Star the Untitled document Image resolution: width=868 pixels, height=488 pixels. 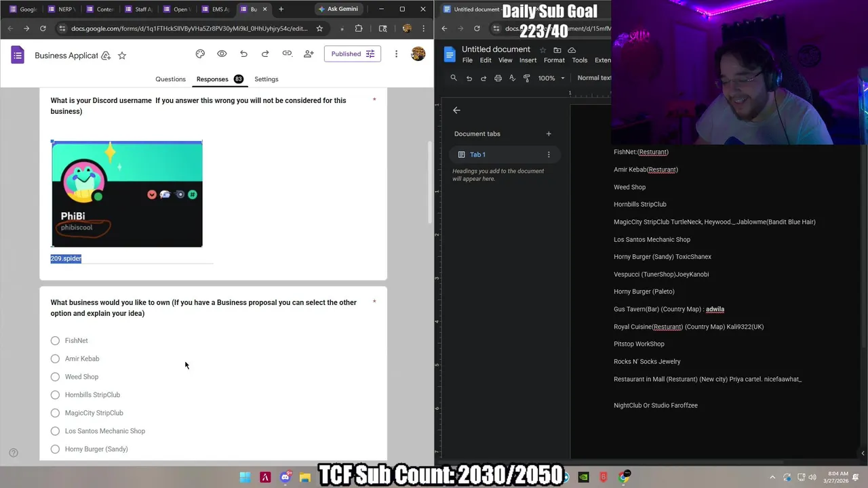[x=542, y=50]
